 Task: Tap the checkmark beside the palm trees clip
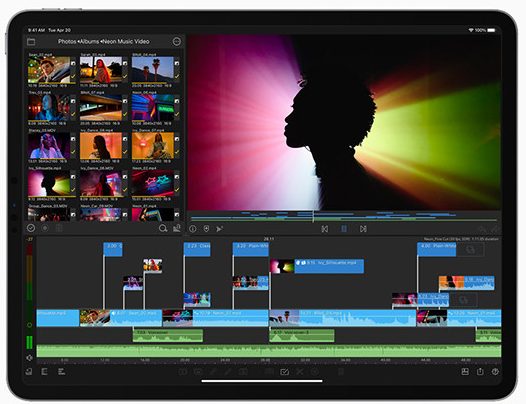(x=177, y=77)
